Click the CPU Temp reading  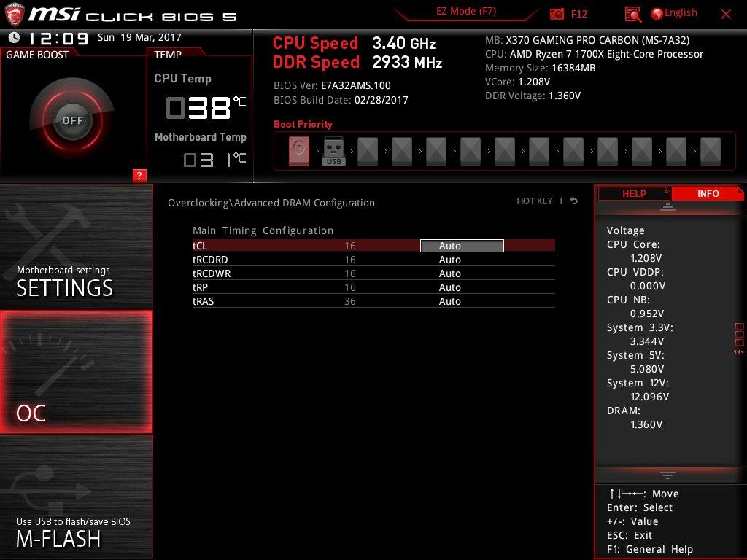(206, 108)
